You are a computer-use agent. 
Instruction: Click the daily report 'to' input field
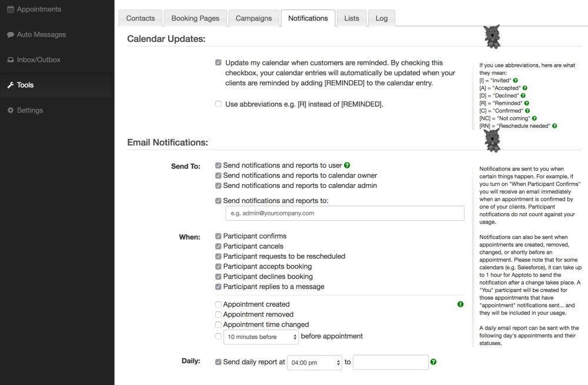point(390,362)
